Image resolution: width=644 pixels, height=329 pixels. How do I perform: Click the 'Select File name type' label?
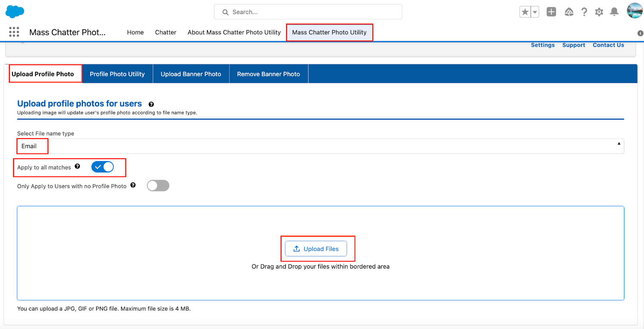pyautogui.click(x=45, y=133)
